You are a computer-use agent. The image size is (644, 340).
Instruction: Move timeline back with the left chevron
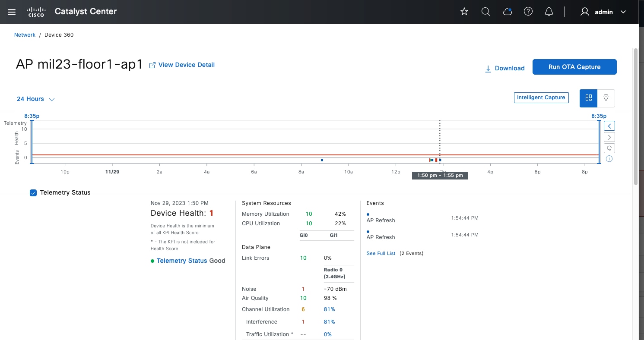click(x=609, y=126)
